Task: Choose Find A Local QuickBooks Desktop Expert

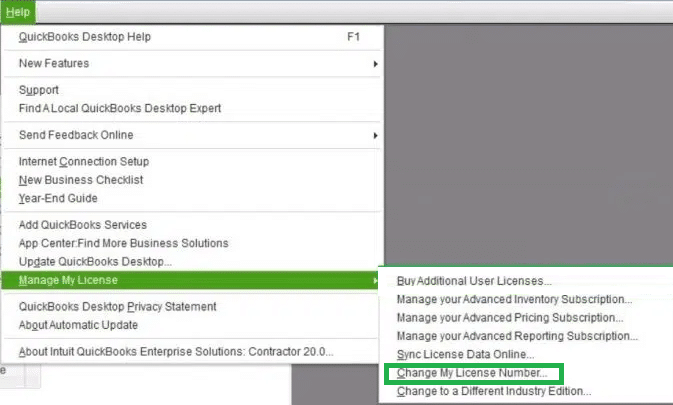Action: point(120,108)
